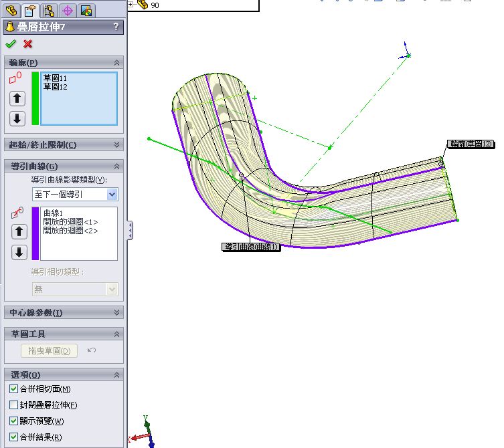Cancel the loft with the red X
Screen dimensions: 504x448
(x=28, y=43)
